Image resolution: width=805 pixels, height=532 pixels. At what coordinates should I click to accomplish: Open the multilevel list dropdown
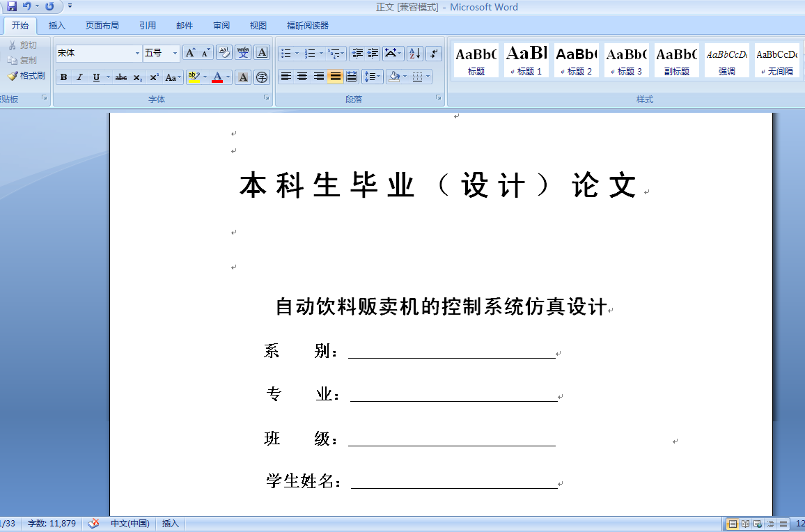(337, 53)
